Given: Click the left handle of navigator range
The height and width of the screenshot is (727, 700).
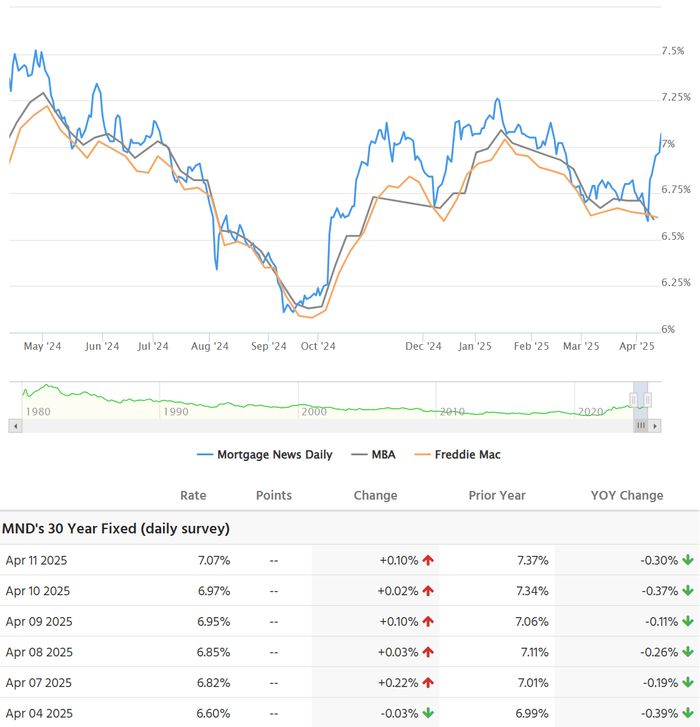Looking at the screenshot, I should pos(633,399).
